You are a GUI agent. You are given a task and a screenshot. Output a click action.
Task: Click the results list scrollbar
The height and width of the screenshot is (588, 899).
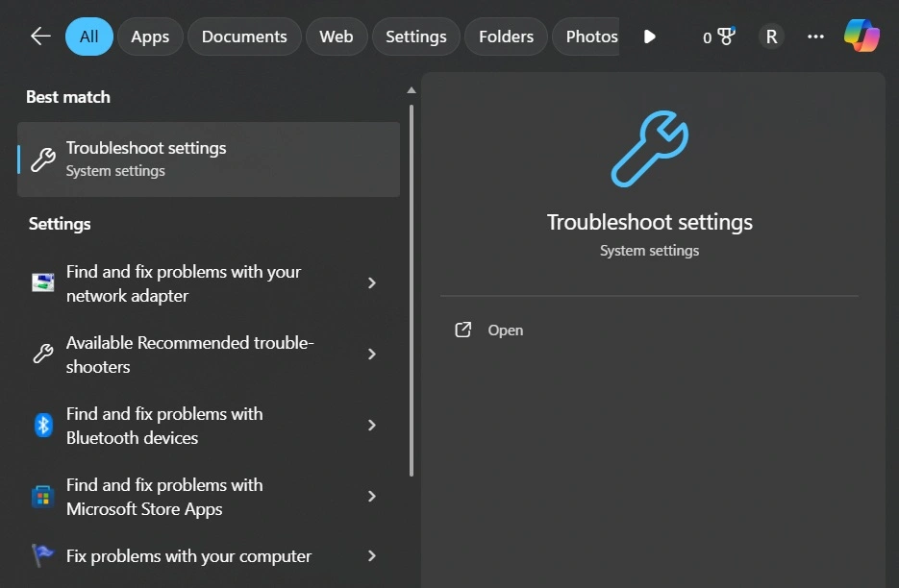412,288
